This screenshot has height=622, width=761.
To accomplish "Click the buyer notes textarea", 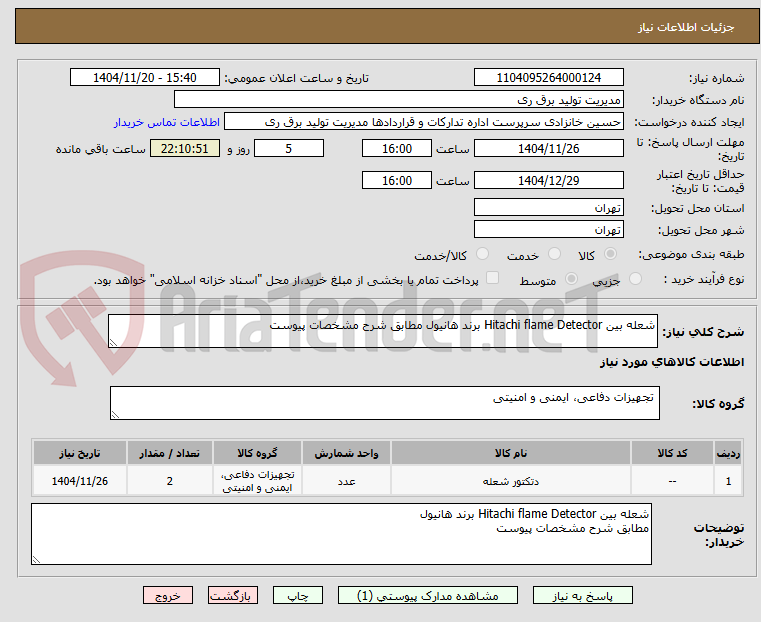I will [x=341, y=534].
